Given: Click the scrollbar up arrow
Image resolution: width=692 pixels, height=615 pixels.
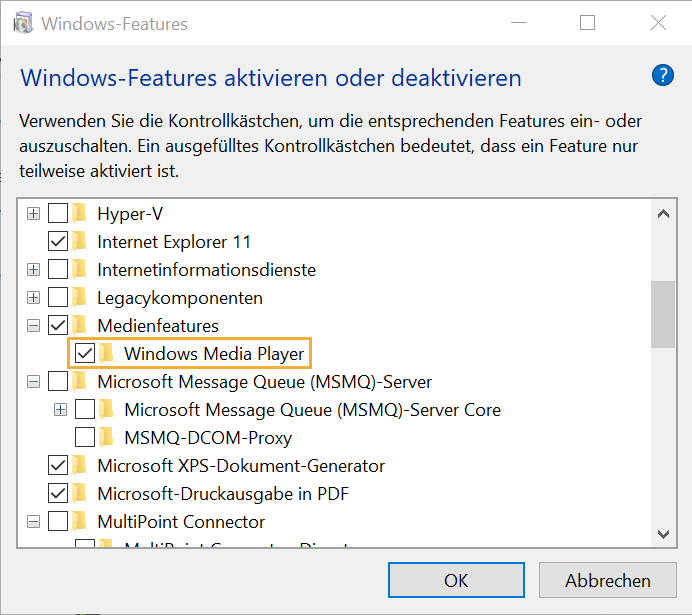Looking at the screenshot, I should pos(662,212).
